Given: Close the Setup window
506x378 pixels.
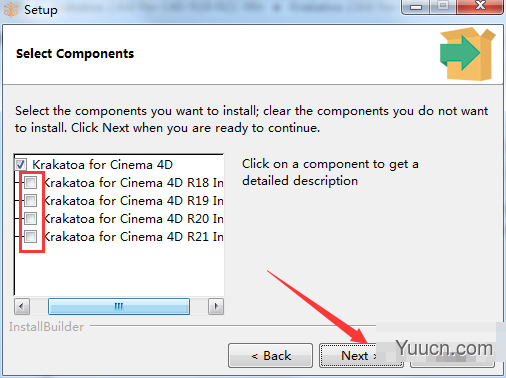Looking at the screenshot, I should click(480, 7).
